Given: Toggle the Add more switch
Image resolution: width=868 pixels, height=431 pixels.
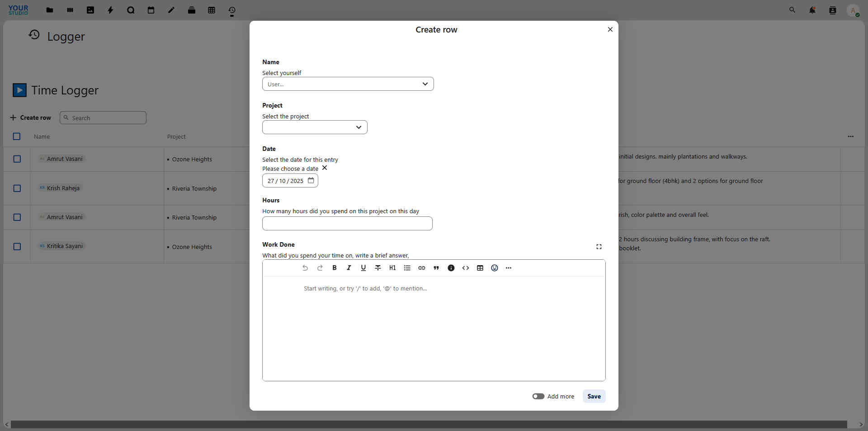Looking at the screenshot, I should pos(538,396).
